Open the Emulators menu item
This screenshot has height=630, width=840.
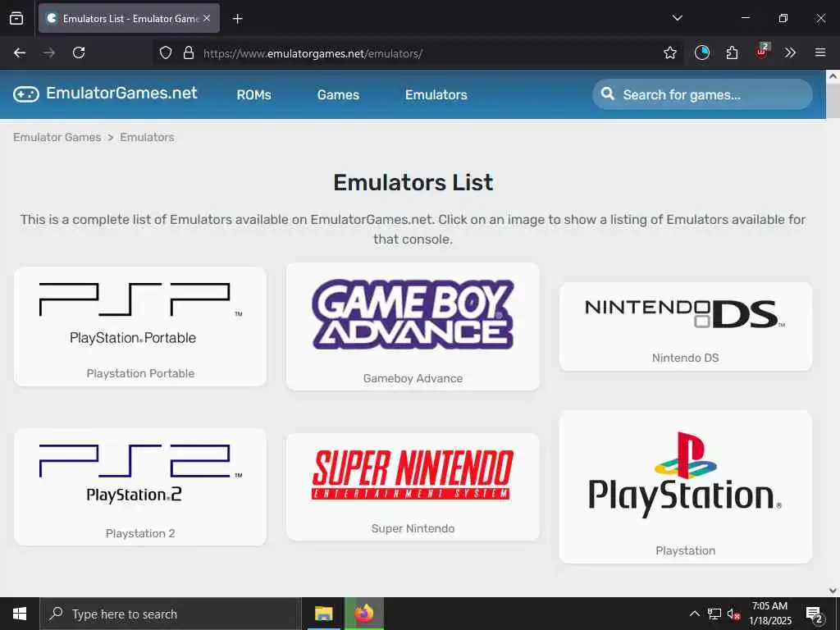(436, 95)
